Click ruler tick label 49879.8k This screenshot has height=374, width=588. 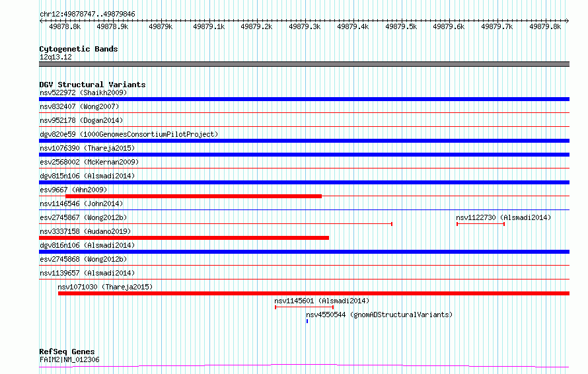click(x=545, y=26)
